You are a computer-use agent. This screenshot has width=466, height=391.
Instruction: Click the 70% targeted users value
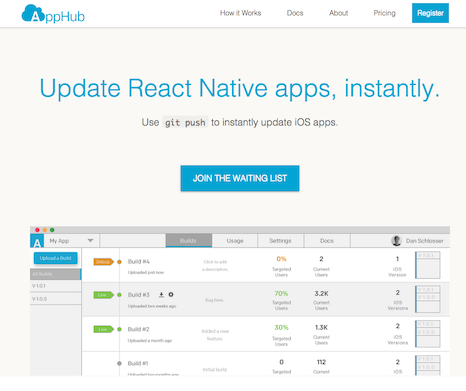coord(281,294)
